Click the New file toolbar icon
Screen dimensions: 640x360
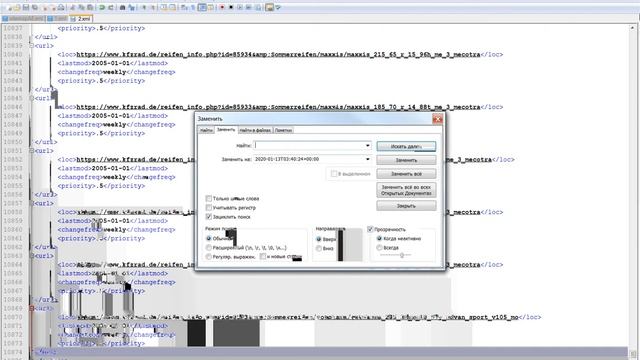(x=9, y=7)
